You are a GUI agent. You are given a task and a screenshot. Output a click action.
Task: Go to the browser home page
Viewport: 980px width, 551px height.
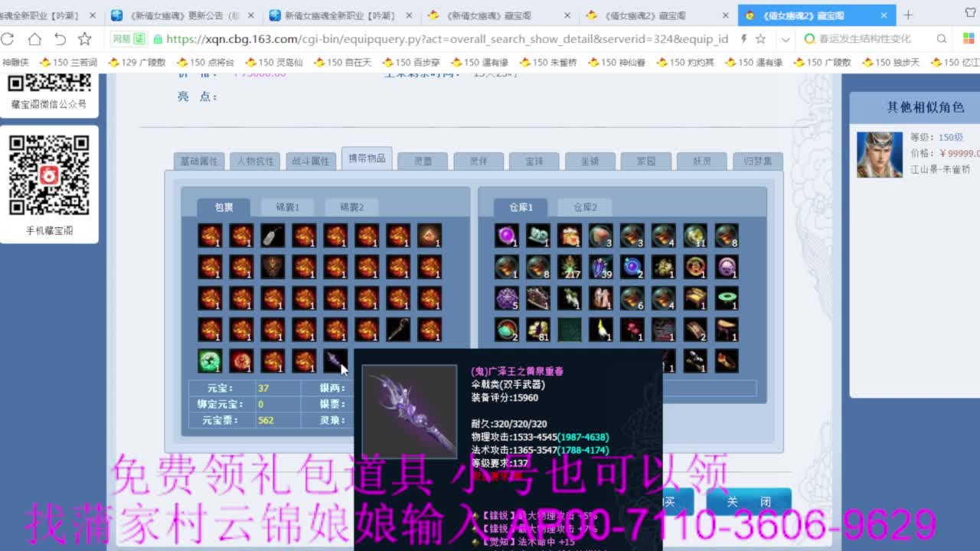pyautogui.click(x=34, y=39)
